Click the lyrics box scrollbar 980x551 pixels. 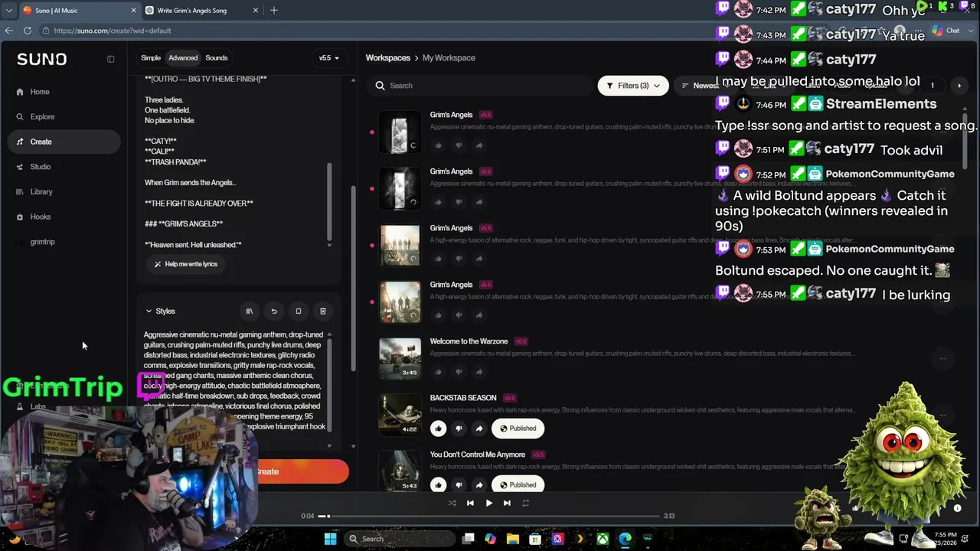[x=330, y=201]
